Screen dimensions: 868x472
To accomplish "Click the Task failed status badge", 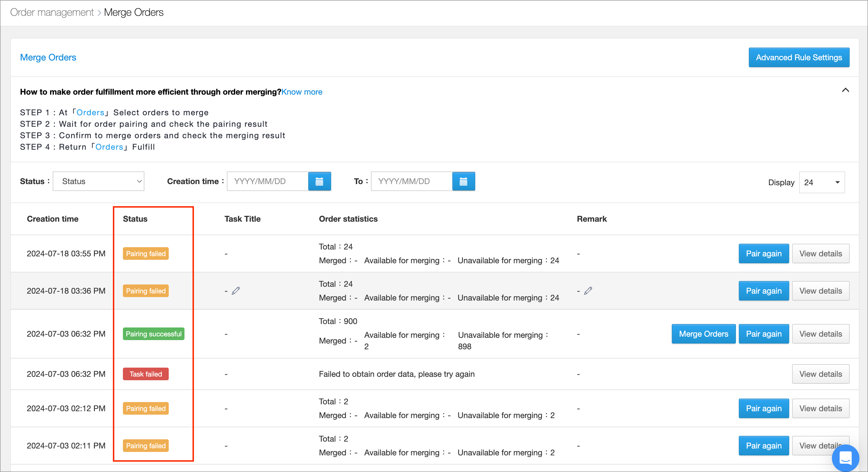I will [x=146, y=374].
